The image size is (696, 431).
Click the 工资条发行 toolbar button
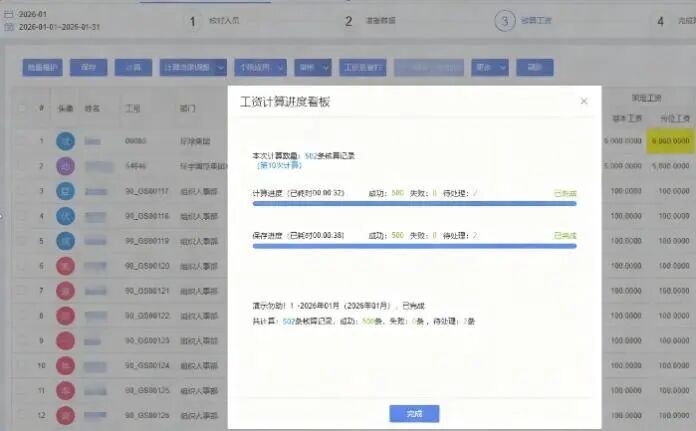363,67
